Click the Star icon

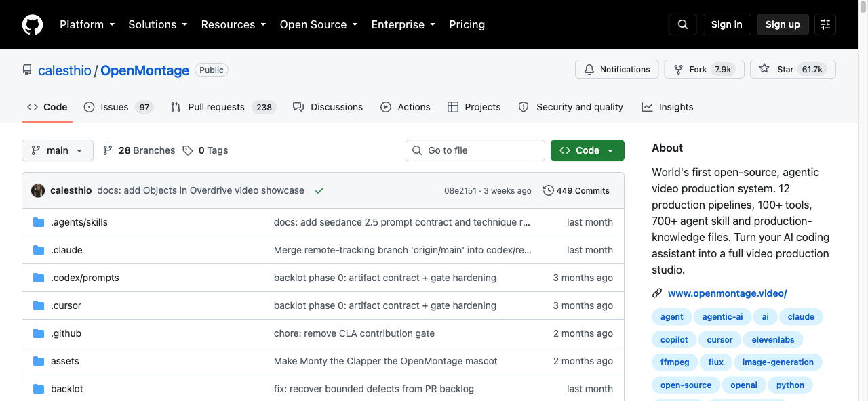pyautogui.click(x=764, y=69)
